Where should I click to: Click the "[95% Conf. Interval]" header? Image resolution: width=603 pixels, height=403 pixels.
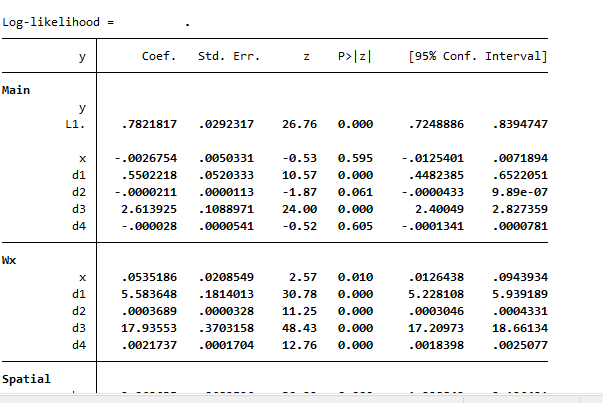[x=478, y=56]
